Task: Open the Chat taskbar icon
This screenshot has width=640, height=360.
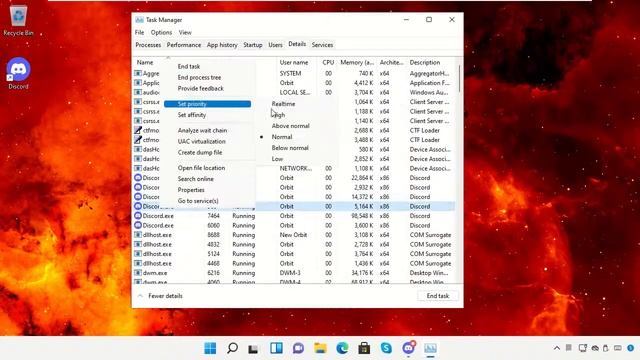Action: pyautogui.click(x=298, y=348)
